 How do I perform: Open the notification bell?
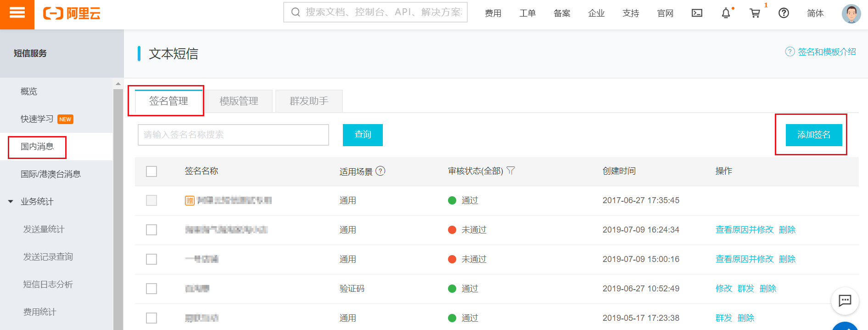click(x=726, y=13)
